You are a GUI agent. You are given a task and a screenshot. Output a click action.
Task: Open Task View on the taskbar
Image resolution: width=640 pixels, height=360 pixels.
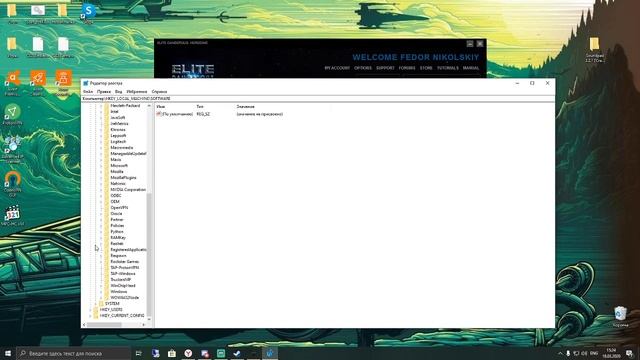pos(139,353)
